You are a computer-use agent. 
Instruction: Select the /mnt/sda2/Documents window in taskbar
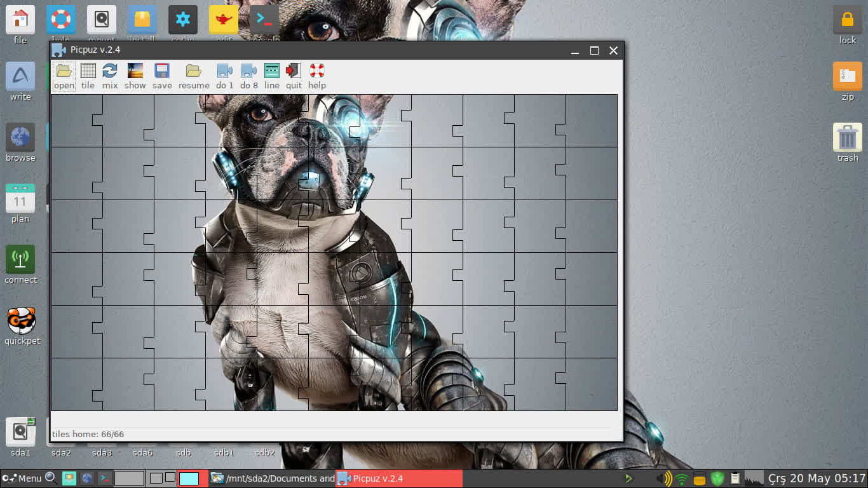273,478
